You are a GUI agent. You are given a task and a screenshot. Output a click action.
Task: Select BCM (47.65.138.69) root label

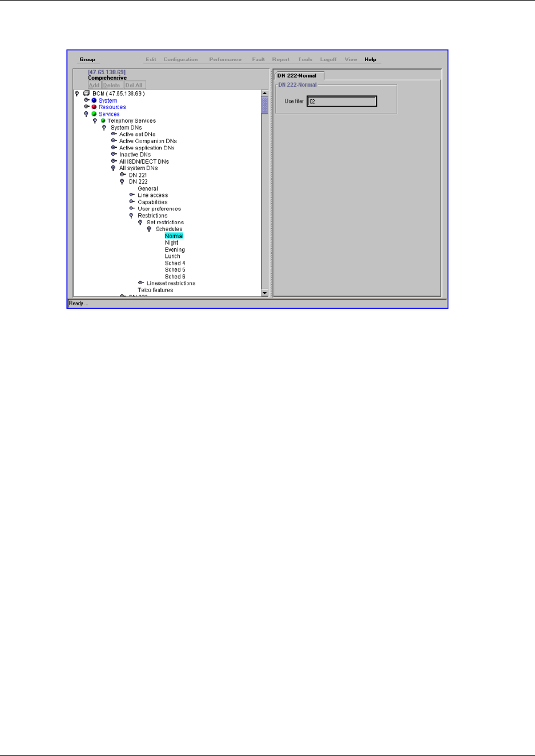[119, 94]
